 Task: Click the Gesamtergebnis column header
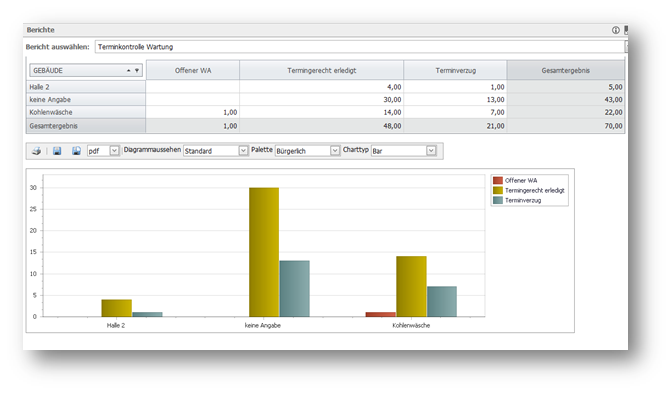566,70
